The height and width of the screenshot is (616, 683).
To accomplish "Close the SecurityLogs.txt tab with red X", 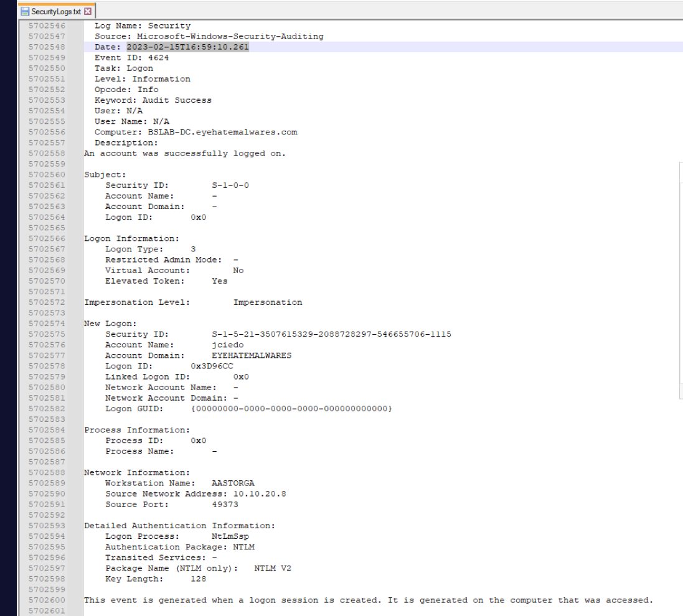I will coord(88,12).
